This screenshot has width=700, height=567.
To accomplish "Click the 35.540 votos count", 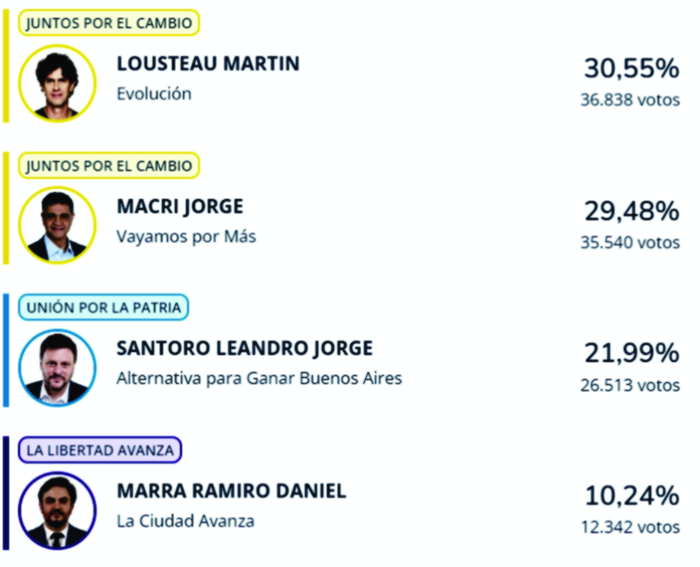I will tap(630, 242).
